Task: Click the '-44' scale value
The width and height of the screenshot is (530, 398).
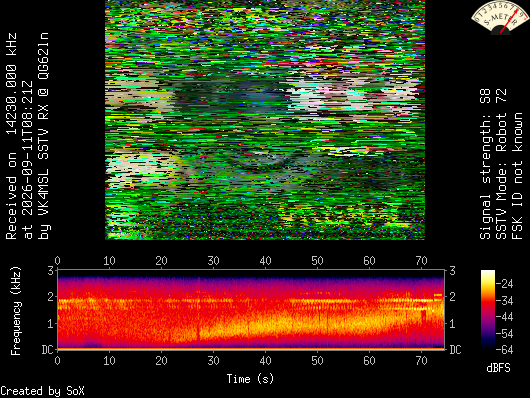Action: click(x=505, y=317)
